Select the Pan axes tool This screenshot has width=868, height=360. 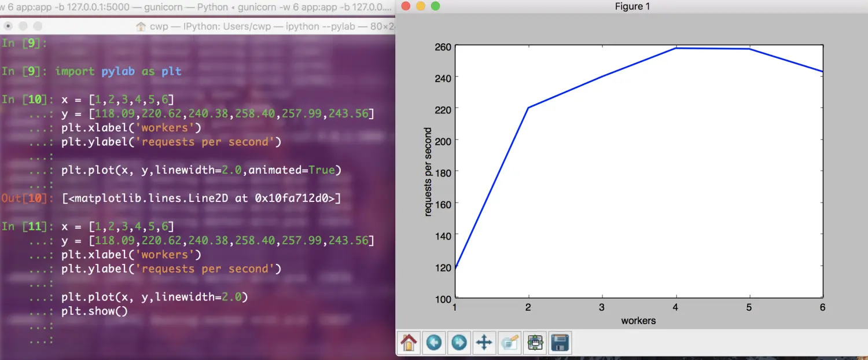click(x=484, y=343)
